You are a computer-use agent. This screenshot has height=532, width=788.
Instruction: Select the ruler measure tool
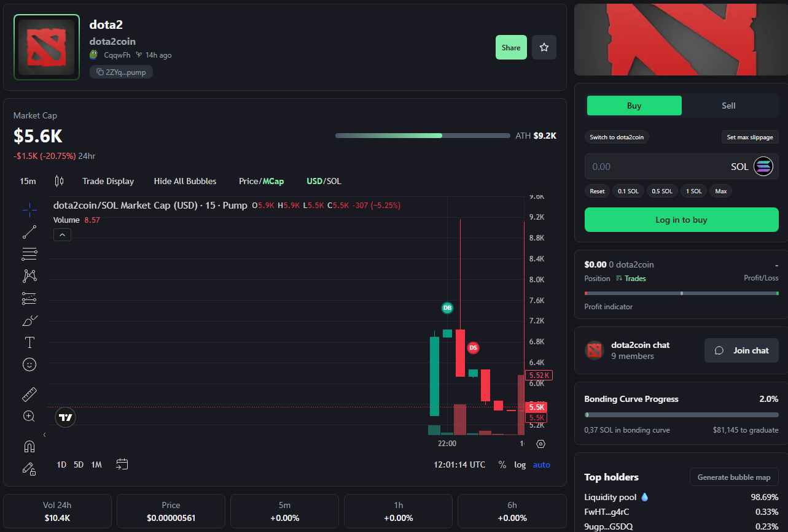pyautogui.click(x=29, y=394)
